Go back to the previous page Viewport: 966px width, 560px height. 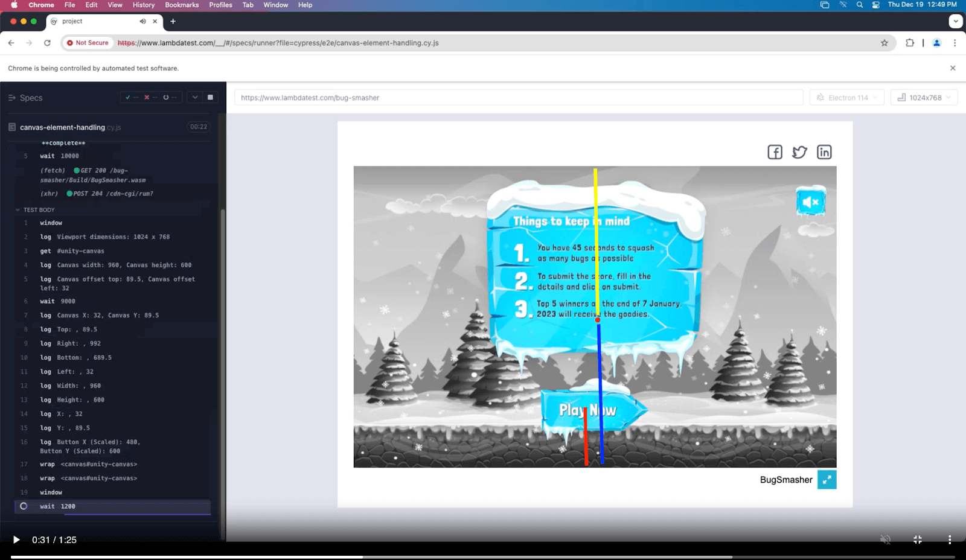pyautogui.click(x=11, y=43)
